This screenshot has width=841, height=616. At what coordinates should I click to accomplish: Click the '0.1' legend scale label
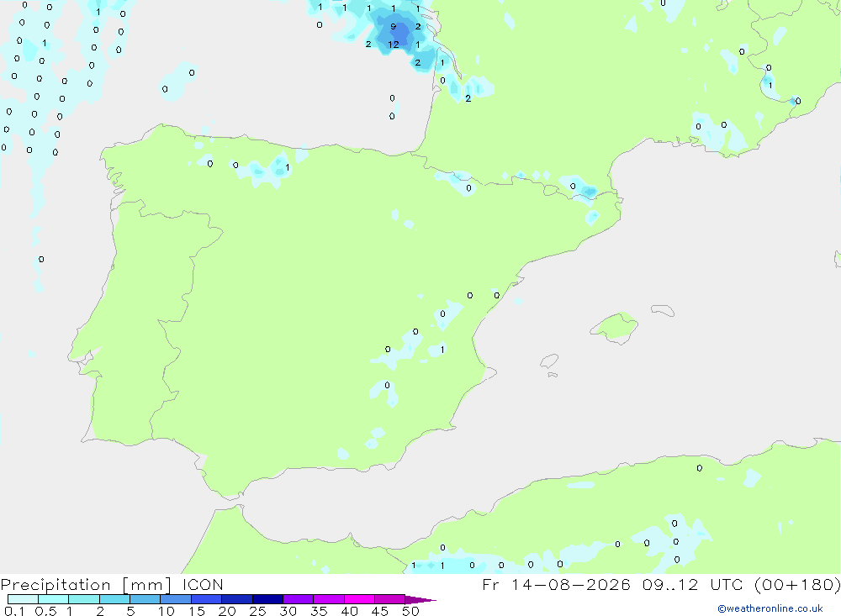tap(14, 611)
